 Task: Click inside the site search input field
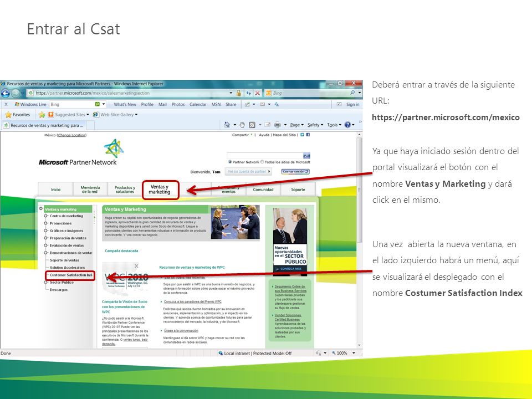pos(265,155)
